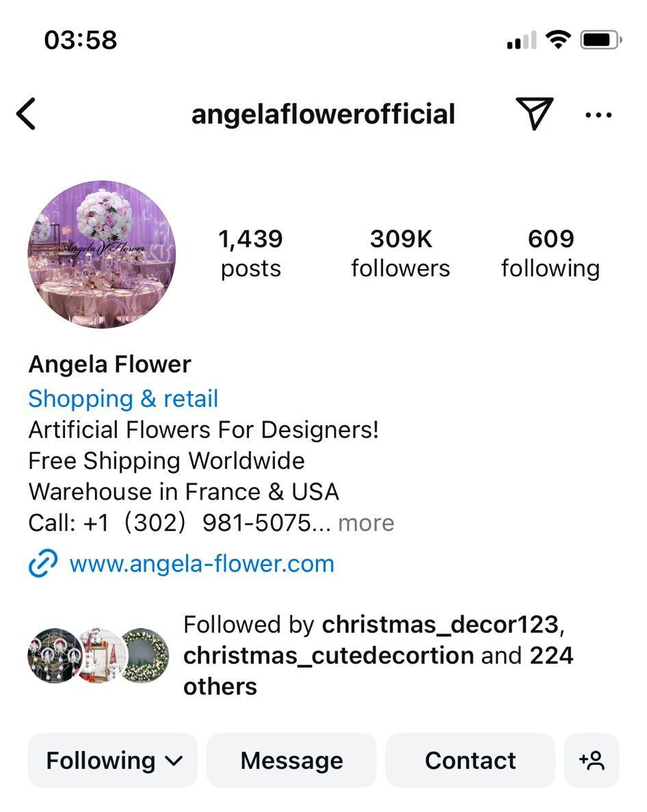Check the Wi-Fi status icon
Screen dimensions: 647x812
pyautogui.click(x=558, y=40)
